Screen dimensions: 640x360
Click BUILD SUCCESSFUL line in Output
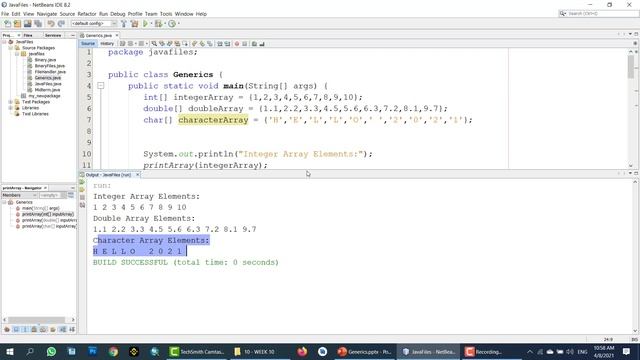point(186,262)
